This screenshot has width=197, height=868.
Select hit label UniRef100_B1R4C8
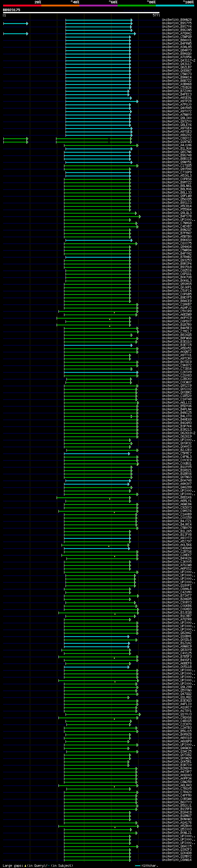point(177,812)
